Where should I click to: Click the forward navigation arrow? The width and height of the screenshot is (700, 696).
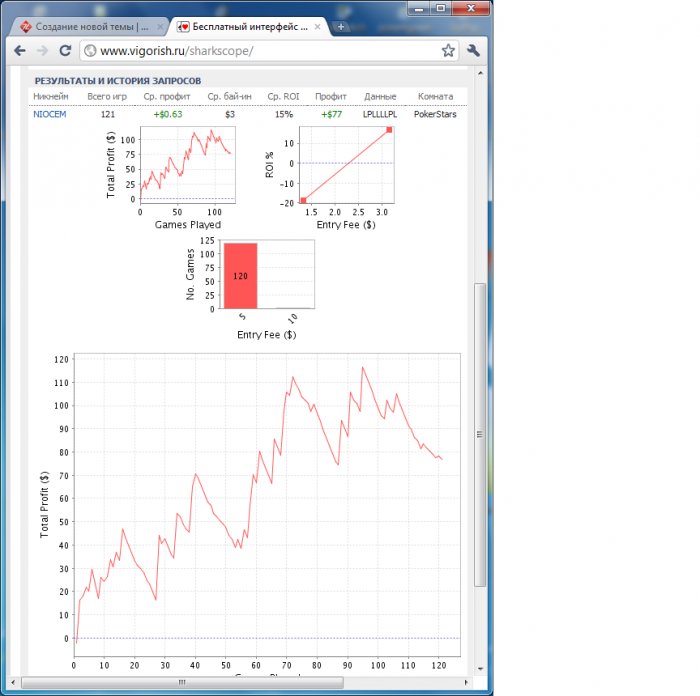pos(42,51)
